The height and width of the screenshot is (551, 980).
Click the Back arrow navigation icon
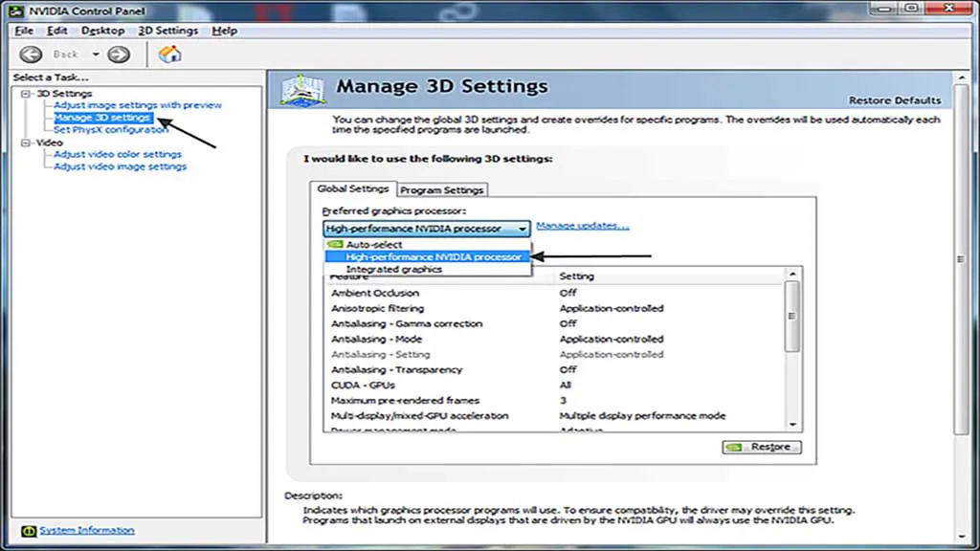(x=31, y=55)
